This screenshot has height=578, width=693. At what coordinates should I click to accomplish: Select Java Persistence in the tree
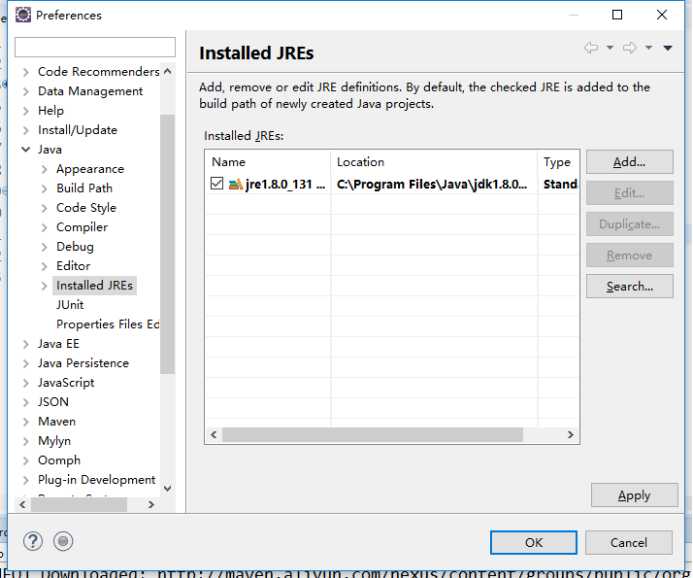[x=83, y=363]
